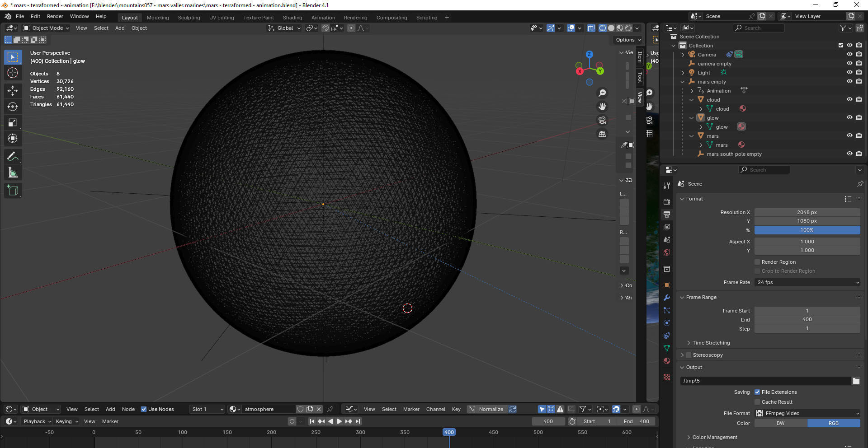Open the Render menu

[x=55, y=16]
